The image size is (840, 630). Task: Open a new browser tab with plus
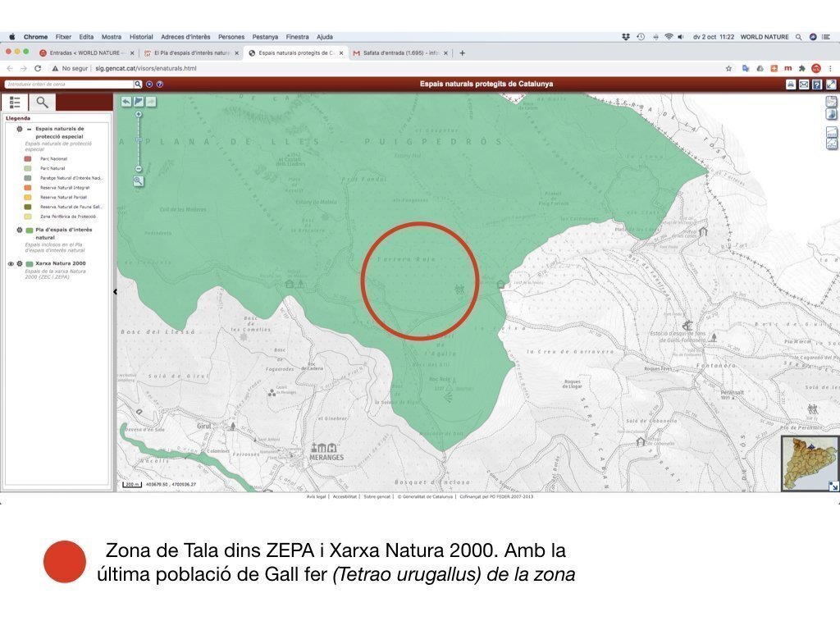(463, 53)
